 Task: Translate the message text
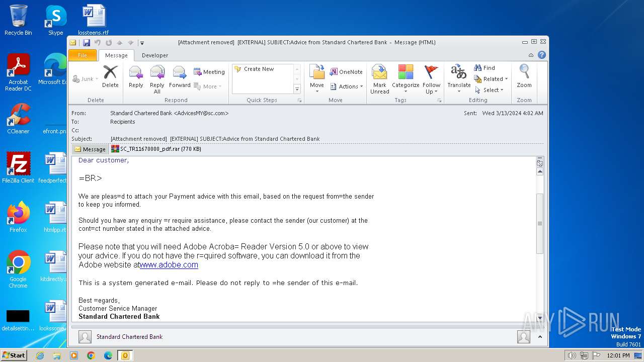pyautogui.click(x=459, y=79)
